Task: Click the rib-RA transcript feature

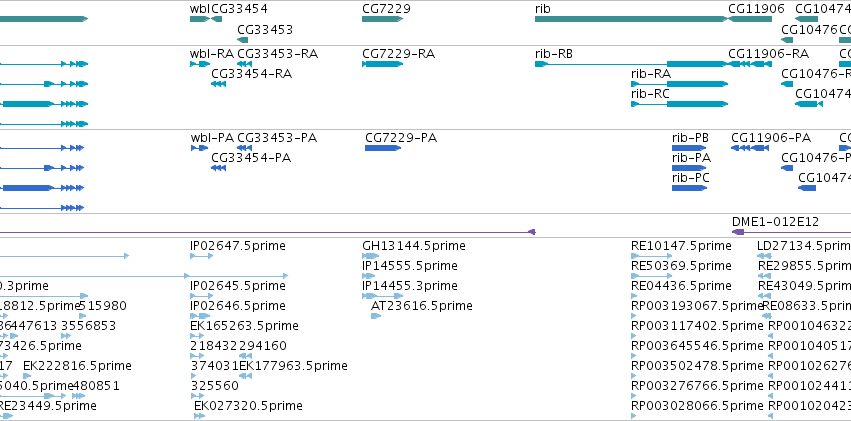Action: (x=679, y=84)
